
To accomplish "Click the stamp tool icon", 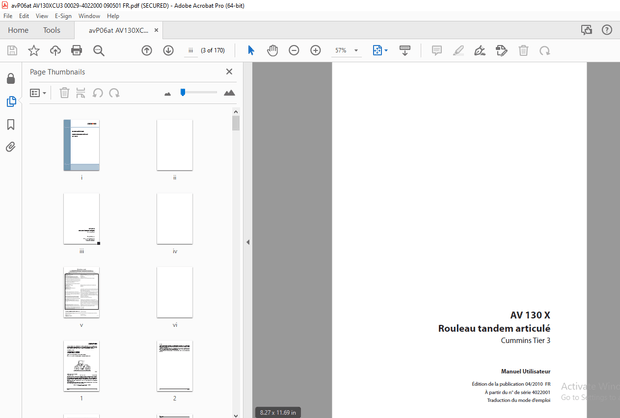I will (501, 51).
